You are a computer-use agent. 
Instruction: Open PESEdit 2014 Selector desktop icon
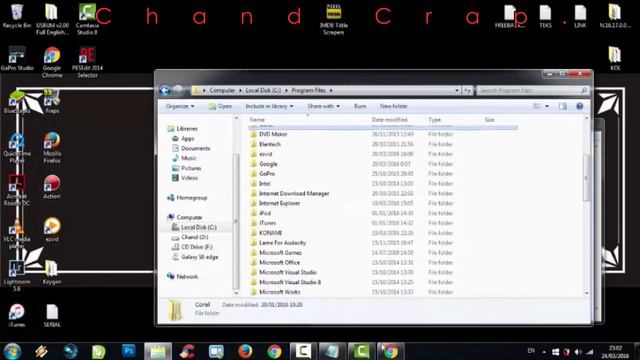(87, 62)
